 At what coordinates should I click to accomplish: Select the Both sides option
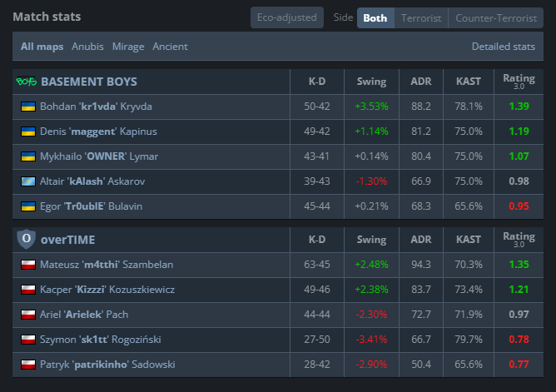pyautogui.click(x=375, y=17)
